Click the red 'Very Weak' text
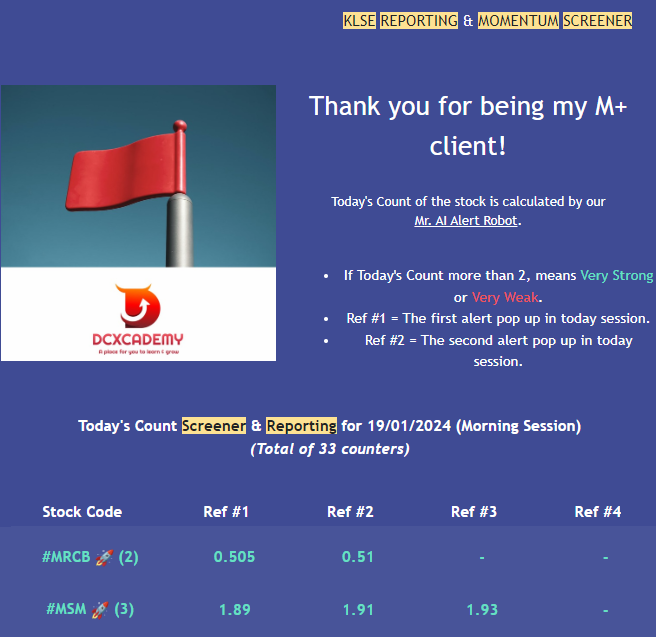The width and height of the screenshot is (656, 637). [506, 297]
